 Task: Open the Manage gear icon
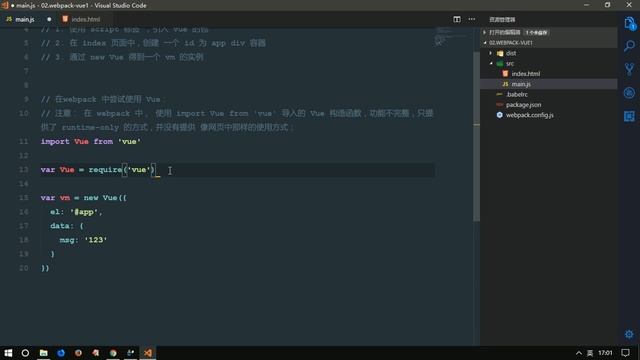point(629,334)
